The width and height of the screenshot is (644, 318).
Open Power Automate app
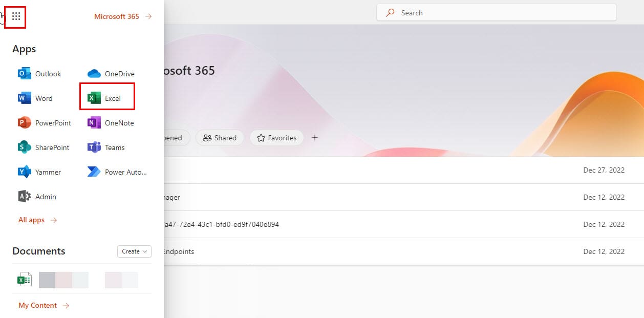click(x=117, y=172)
